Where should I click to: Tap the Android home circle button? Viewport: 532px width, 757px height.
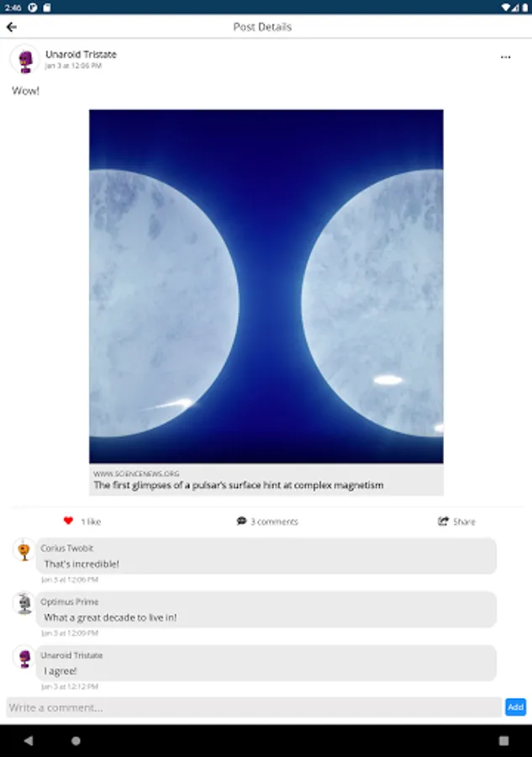[x=76, y=740]
